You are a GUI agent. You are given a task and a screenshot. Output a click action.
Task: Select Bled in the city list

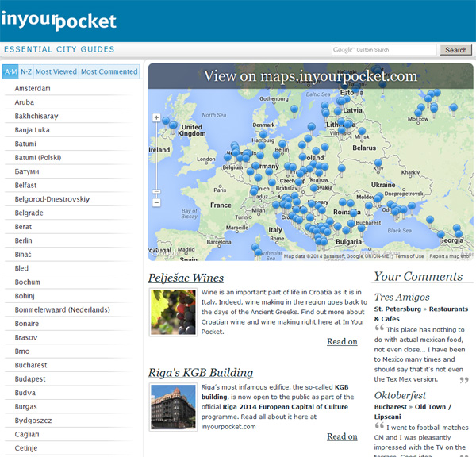[x=21, y=268]
